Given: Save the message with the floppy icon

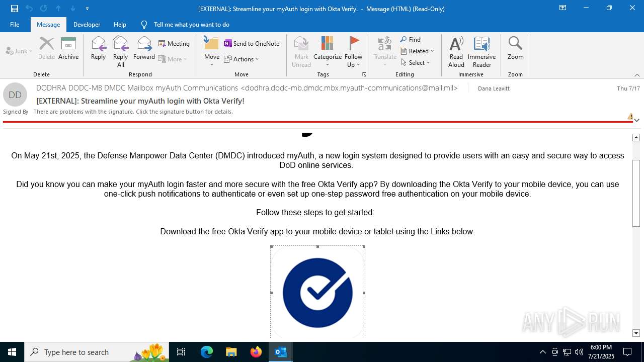Looking at the screenshot, I should [14, 9].
